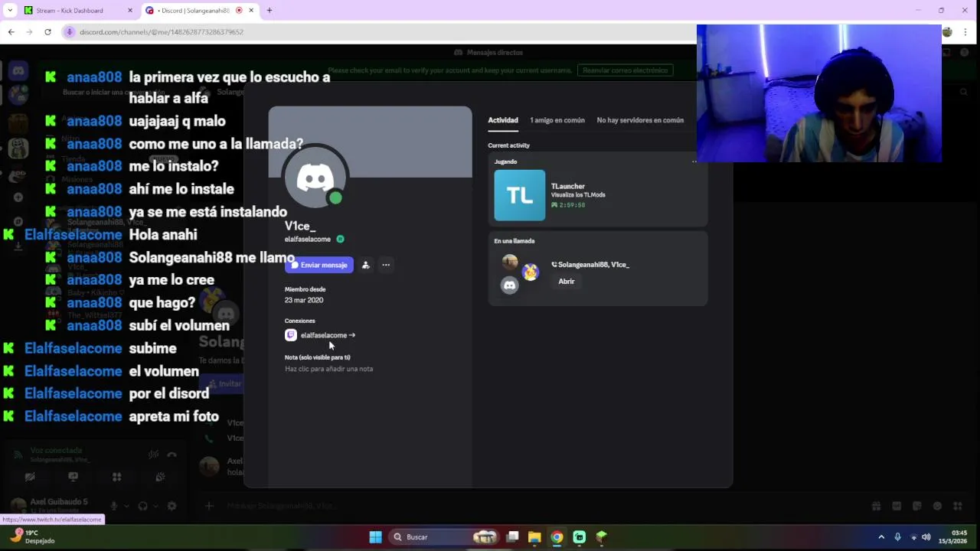Switch to the Actividad tab

coord(503,120)
